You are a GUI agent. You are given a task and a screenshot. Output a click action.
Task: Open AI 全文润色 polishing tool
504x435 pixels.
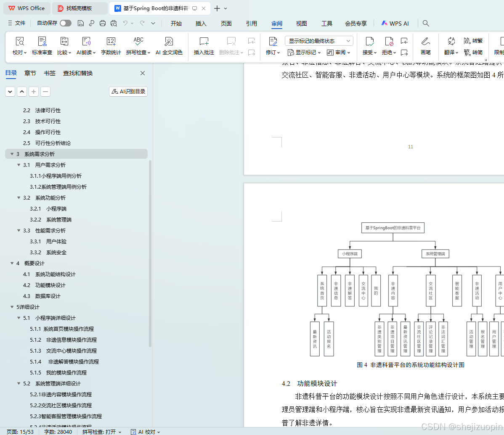tap(169, 46)
